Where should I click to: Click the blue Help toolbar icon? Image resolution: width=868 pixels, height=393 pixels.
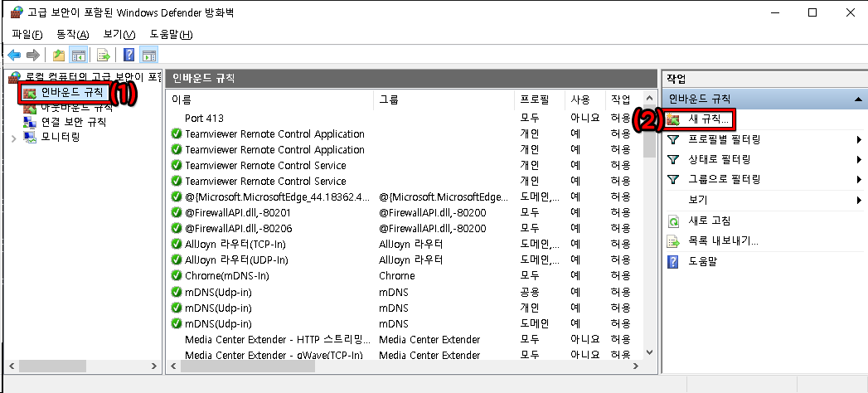point(129,55)
